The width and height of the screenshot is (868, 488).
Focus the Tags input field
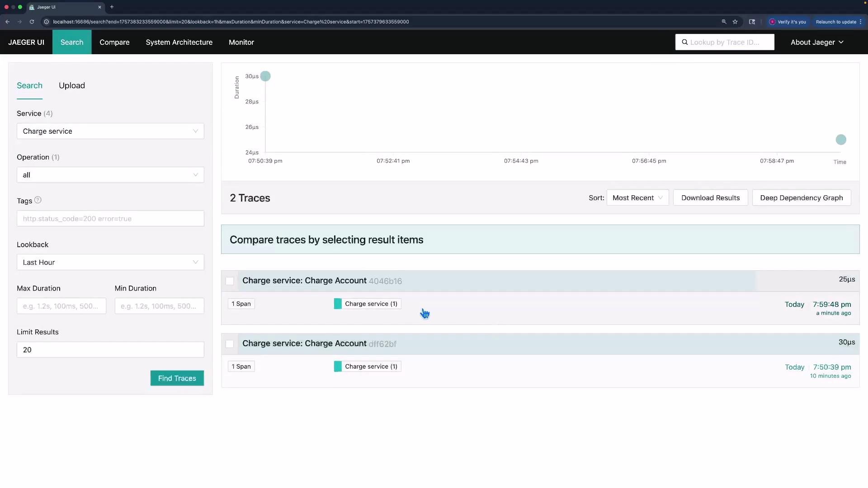pyautogui.click(x=110, y=219)
